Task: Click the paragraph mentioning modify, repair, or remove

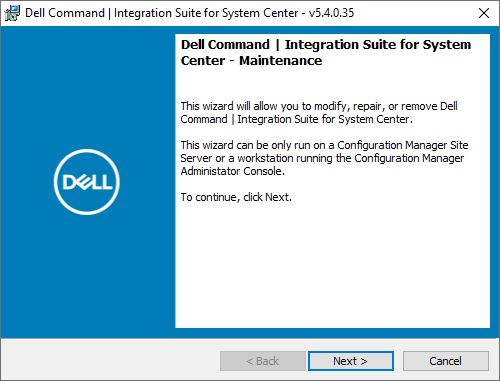Action: [319, 113]
